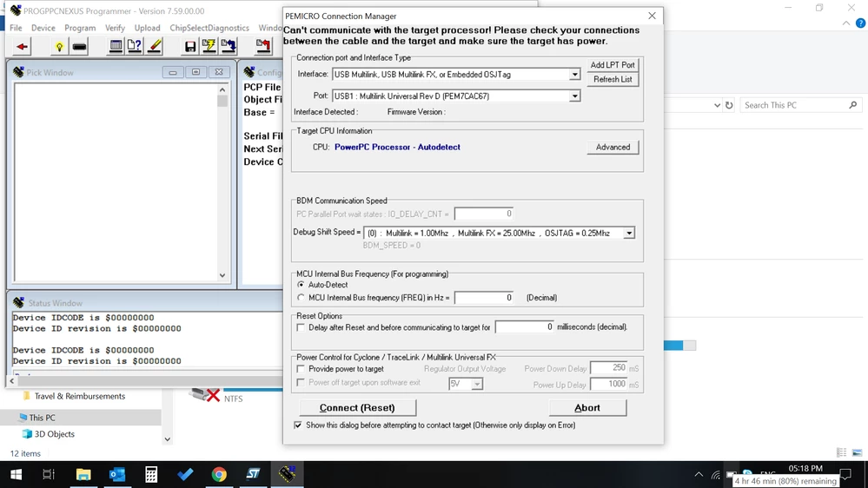The height and width of the screenshot is (488, 868).
Task: Click the yellow light bulb toolbar icon
Action: point(59,47)
